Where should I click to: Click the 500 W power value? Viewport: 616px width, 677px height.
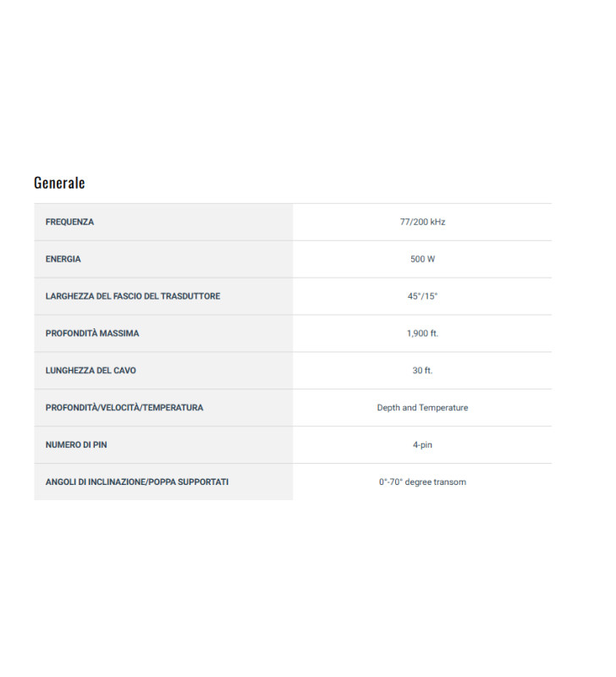point(422,259)
